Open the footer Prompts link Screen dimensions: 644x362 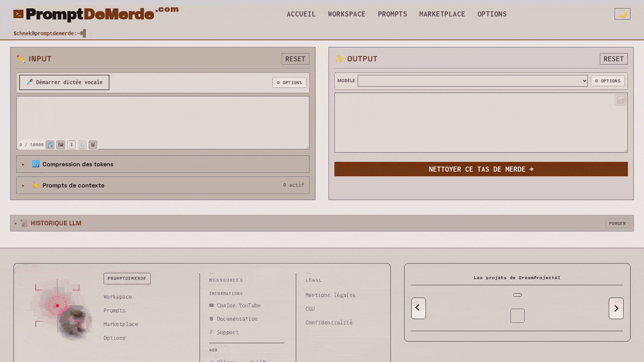click(x=114, y=311)
